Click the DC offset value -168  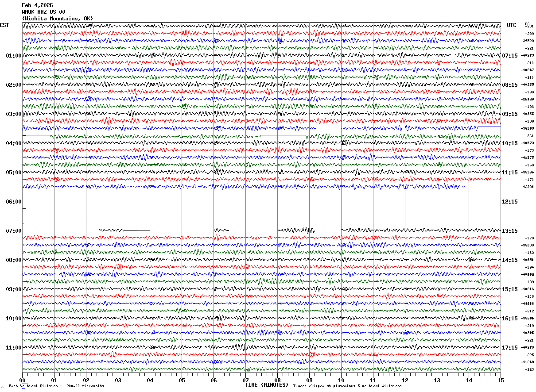tap(529, 165)
